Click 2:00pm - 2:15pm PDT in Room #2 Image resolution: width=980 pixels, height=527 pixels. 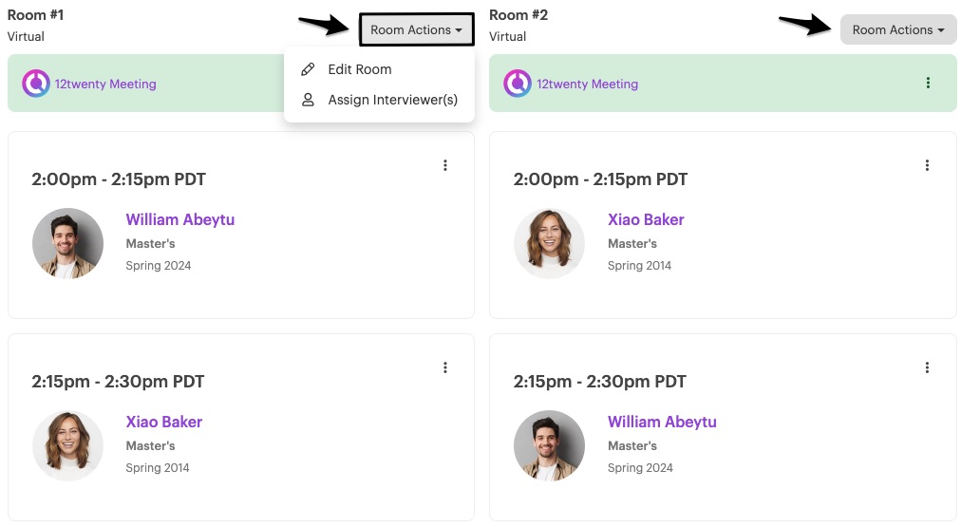[x=600, y=179]
